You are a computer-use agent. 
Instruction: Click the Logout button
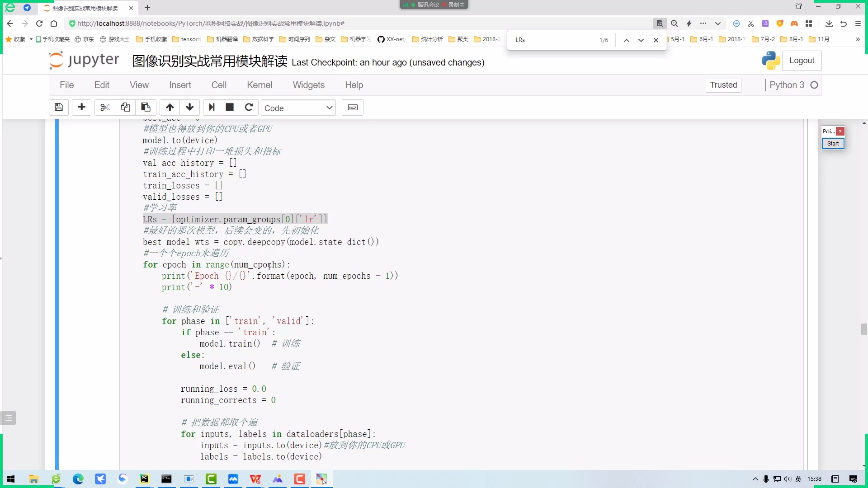click(x=802, y=61)
